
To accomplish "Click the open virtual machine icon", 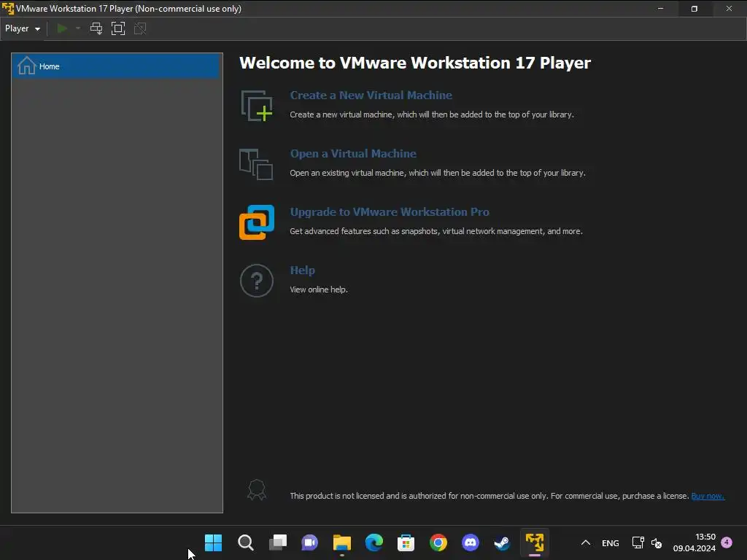I will pos(256,164).
